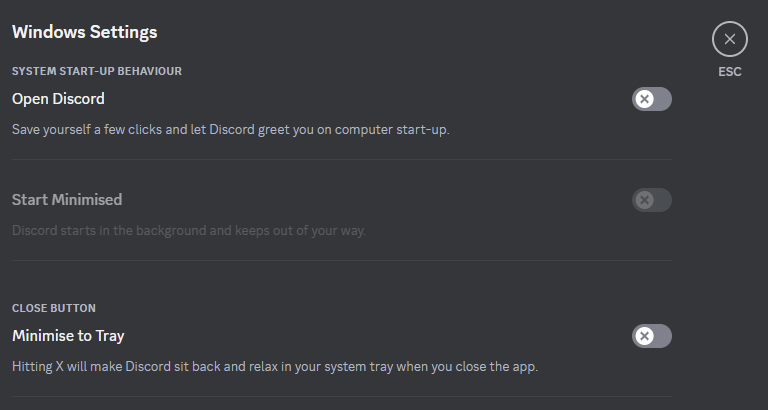Enable the Open Discord start-up toggle
Viewport: 768px width, 410px height.
(652, 99)
